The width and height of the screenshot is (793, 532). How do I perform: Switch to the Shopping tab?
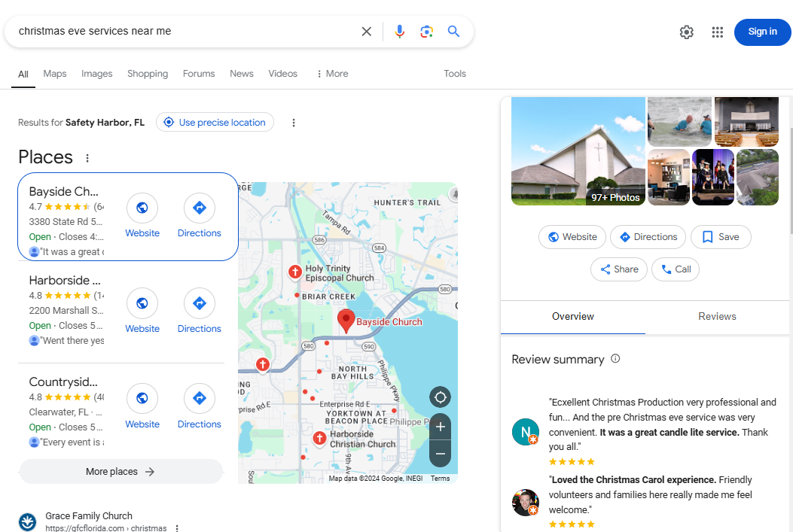pos(148,74)
